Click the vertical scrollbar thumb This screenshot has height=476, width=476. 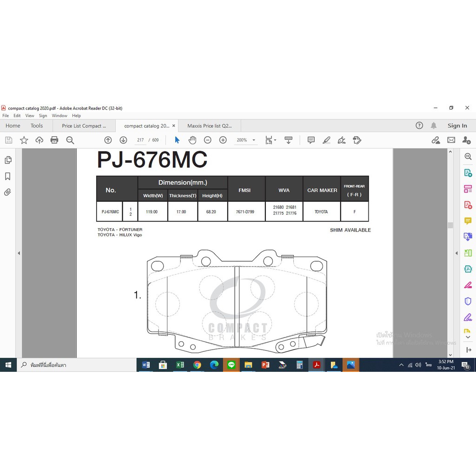pos(450,225)
